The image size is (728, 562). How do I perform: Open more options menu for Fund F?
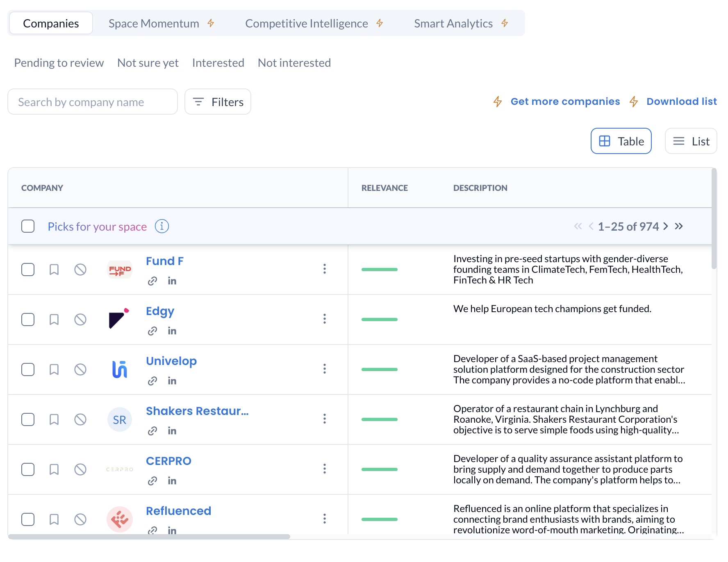pos(325,269)
